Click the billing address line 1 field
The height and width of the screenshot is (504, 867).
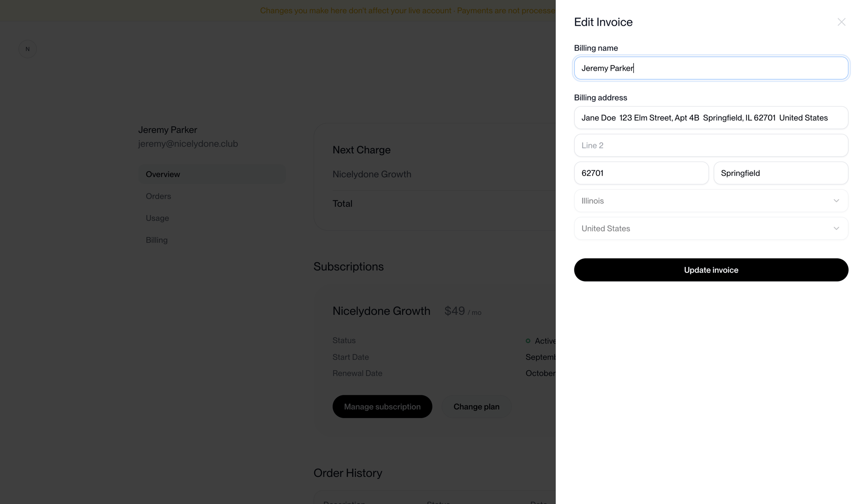(711, 117)
